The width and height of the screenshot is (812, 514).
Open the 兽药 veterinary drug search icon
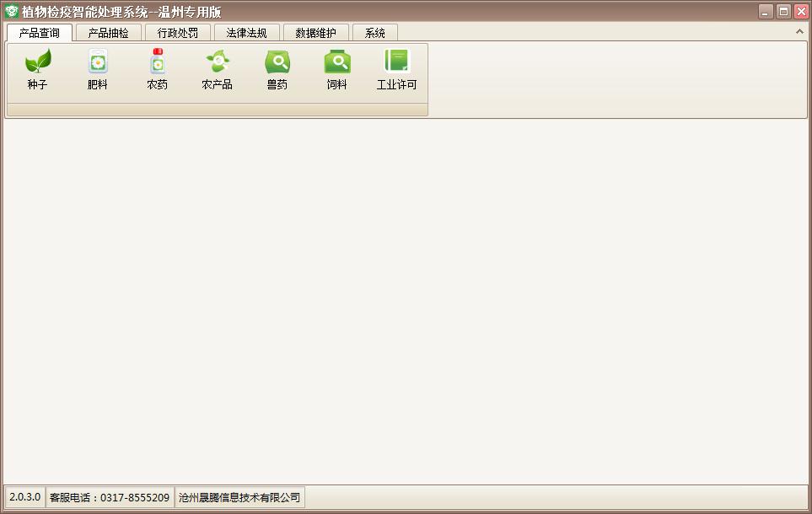(277, 69)
